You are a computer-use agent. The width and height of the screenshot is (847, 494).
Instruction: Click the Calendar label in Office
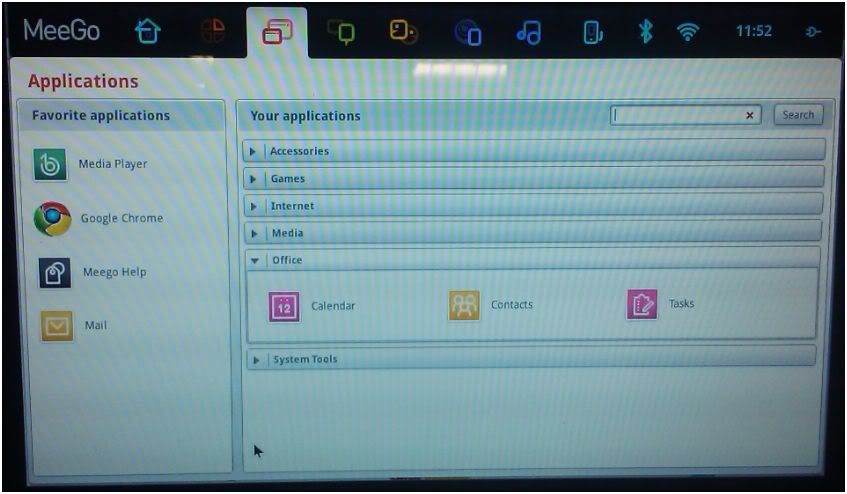tap(333, 306)
